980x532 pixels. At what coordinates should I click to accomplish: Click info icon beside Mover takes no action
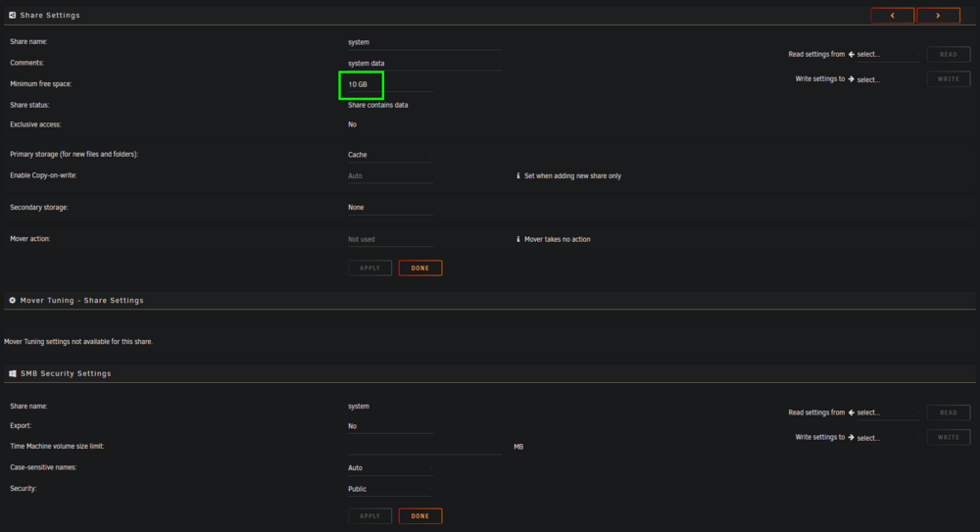518,239
